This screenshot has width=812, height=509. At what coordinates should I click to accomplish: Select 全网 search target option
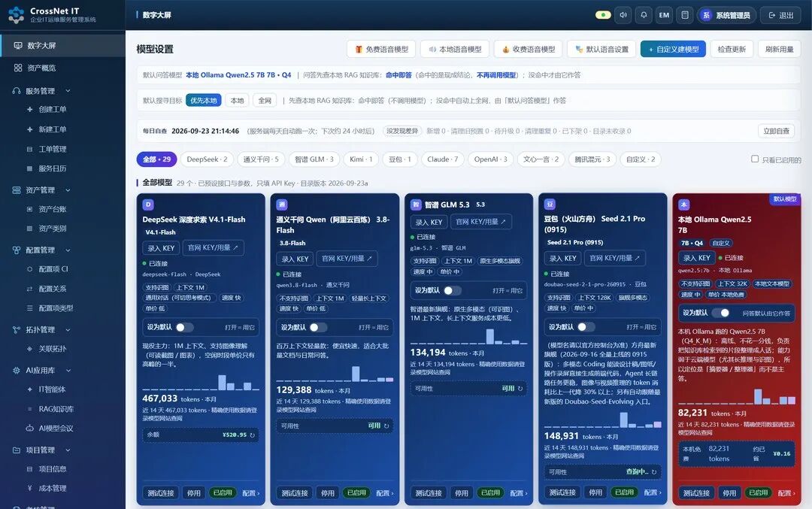pos(265,101)
